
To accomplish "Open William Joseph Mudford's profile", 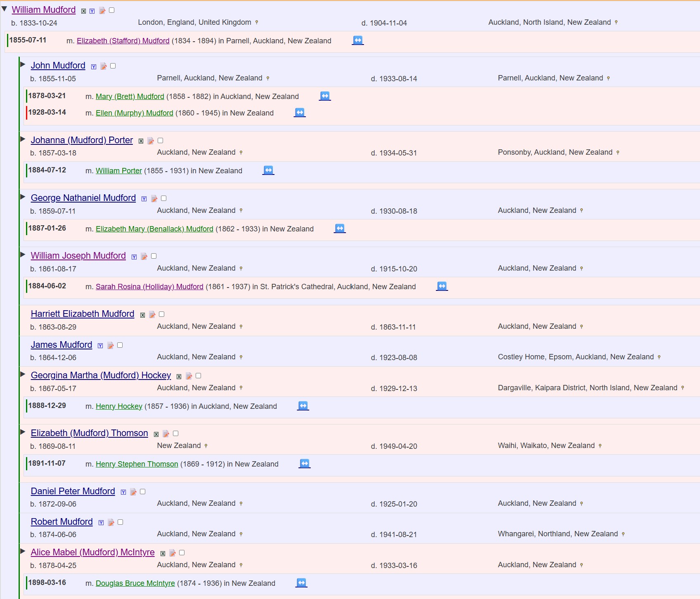I will [x=78, y=256].
